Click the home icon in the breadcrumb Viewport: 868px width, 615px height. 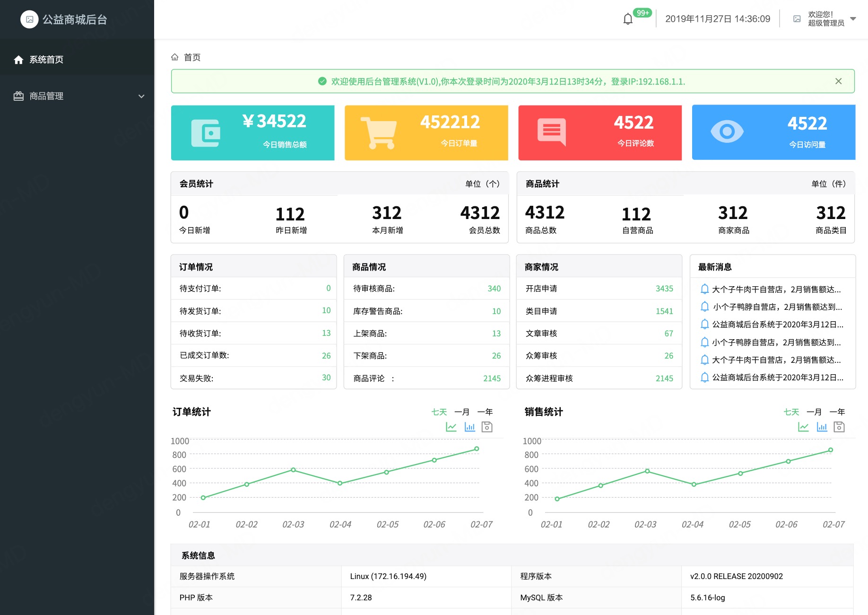pyautogui.click(x=174, y=57)
